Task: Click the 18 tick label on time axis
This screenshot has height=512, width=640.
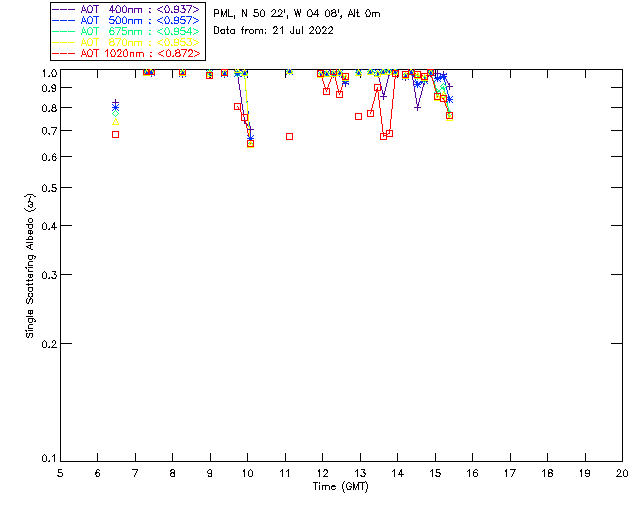Action: [x=547, y=473]
